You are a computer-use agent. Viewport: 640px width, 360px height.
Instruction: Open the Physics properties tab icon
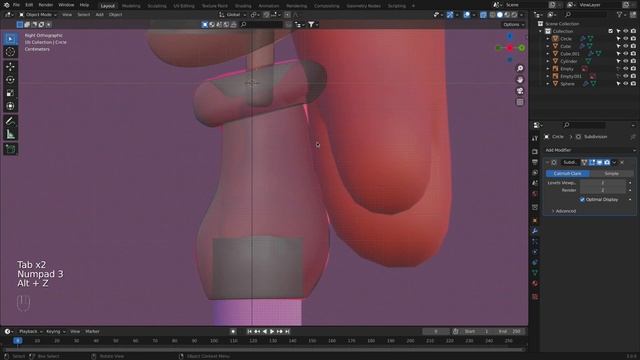tap(535, 252)
